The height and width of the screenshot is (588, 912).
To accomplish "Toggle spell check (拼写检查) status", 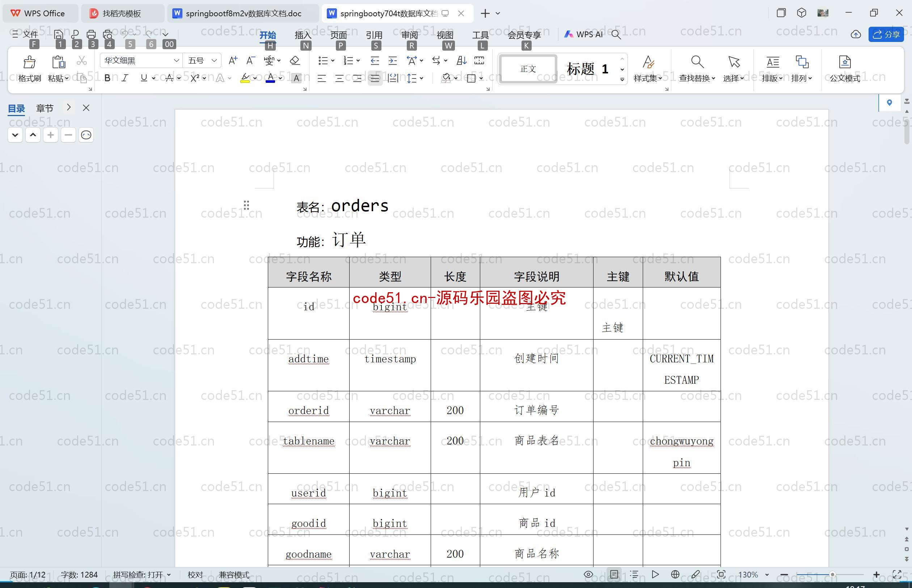I will point(142,575).
